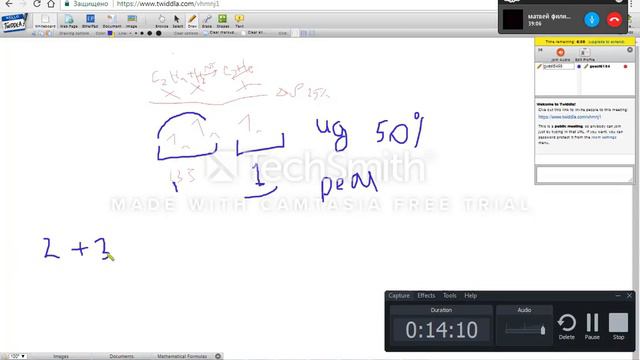Select the Text tool
Screen dimensions: 640x360
click(x=239, y=21)
